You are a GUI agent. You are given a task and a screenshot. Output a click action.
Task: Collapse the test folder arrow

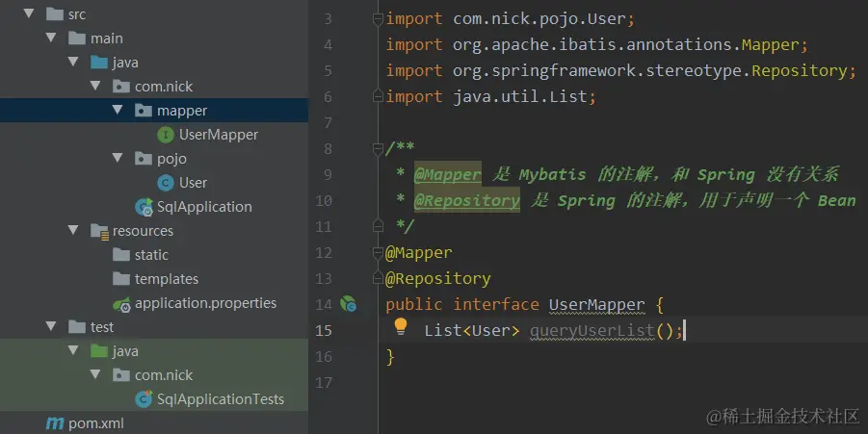51,326
